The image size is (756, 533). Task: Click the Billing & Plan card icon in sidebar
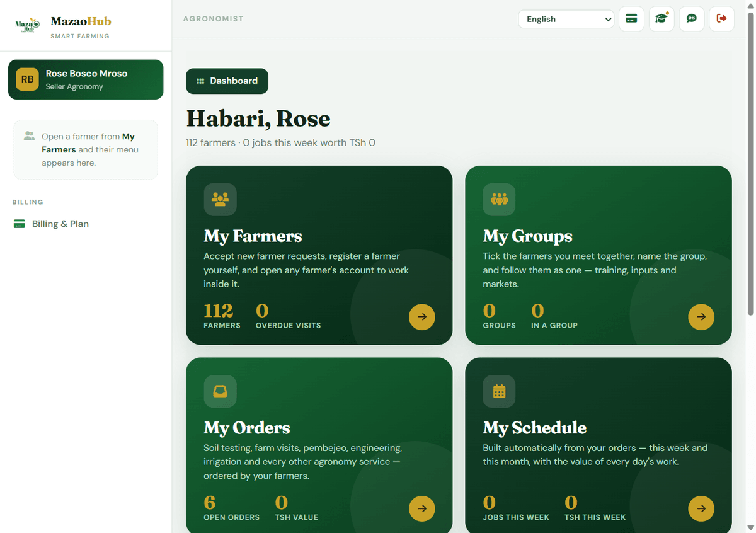(20, 224)
